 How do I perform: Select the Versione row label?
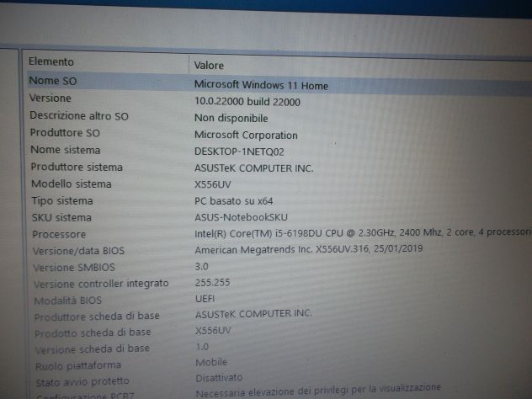pyautogui.click(x=51, y=98)
